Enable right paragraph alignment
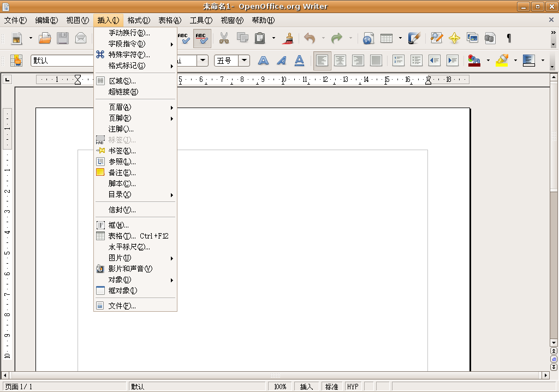Viewport: 559px width, 392px height. point(358,61)
